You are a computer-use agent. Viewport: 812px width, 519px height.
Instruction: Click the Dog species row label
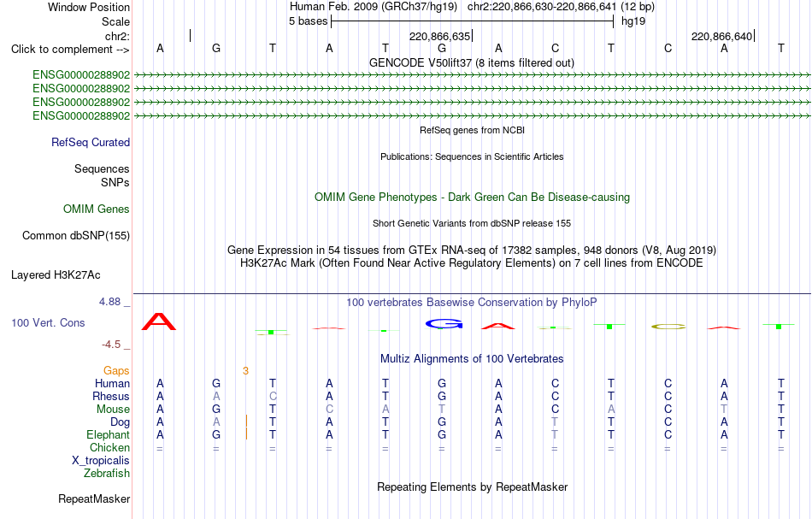tap(120, 422)
